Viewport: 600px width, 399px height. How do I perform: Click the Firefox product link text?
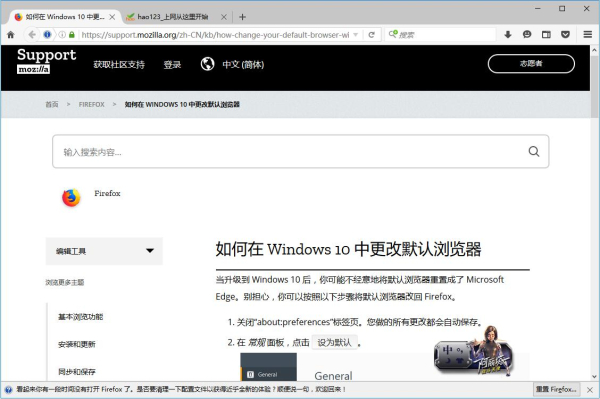tap(107, 193)
